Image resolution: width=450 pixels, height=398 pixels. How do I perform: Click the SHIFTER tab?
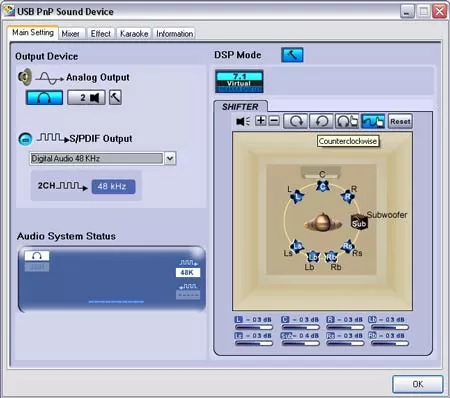click(240, 107)
